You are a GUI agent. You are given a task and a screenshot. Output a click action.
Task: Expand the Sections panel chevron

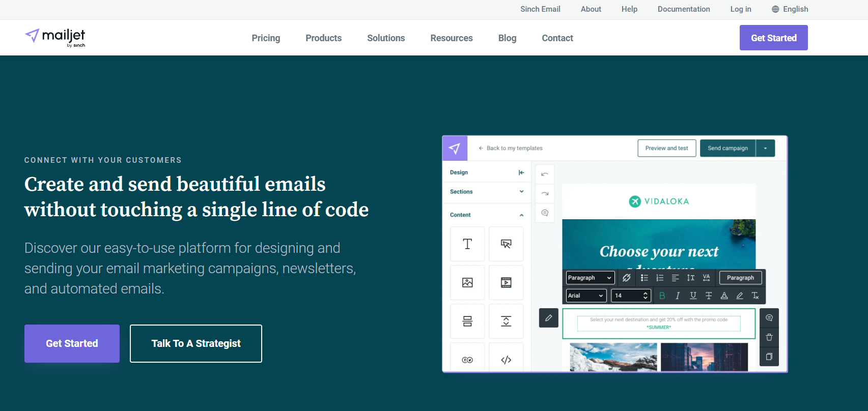point(521,192)
